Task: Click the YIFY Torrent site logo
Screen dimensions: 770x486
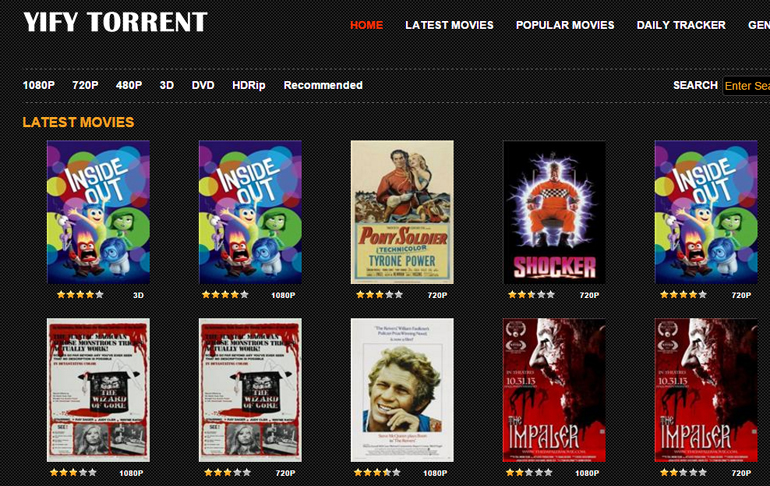Action: pos(115,22)
